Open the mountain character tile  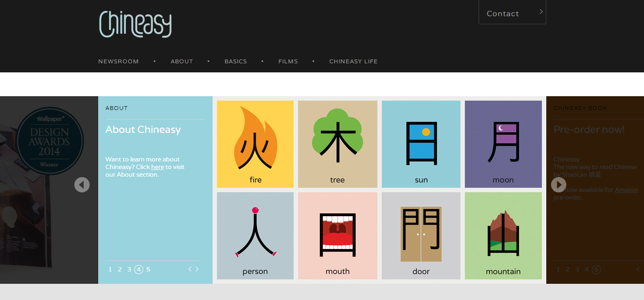pos(503,236)
